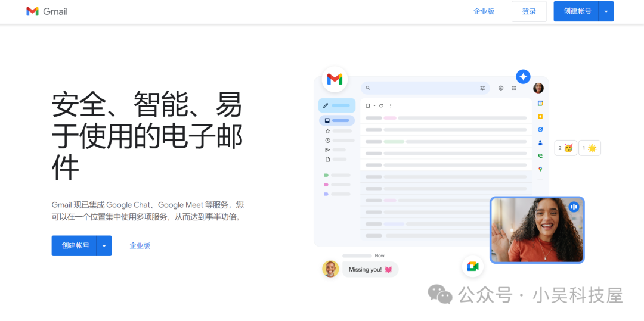The width and height of the screenshot is (644, 321).
Task: Open the 企业版 link beside the lower 创建帐号
Action: pyautogui.click(x=140, y=246)
